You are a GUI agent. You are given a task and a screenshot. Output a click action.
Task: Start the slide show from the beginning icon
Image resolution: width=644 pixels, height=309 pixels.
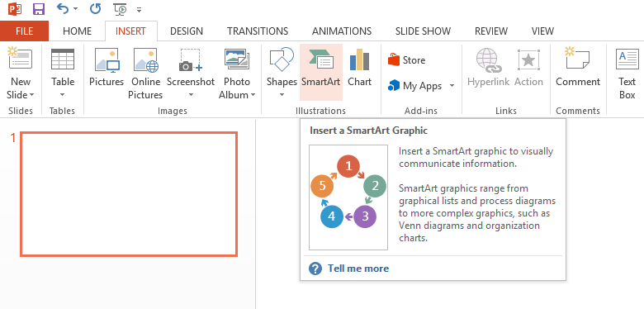click(x=121, y=9)
